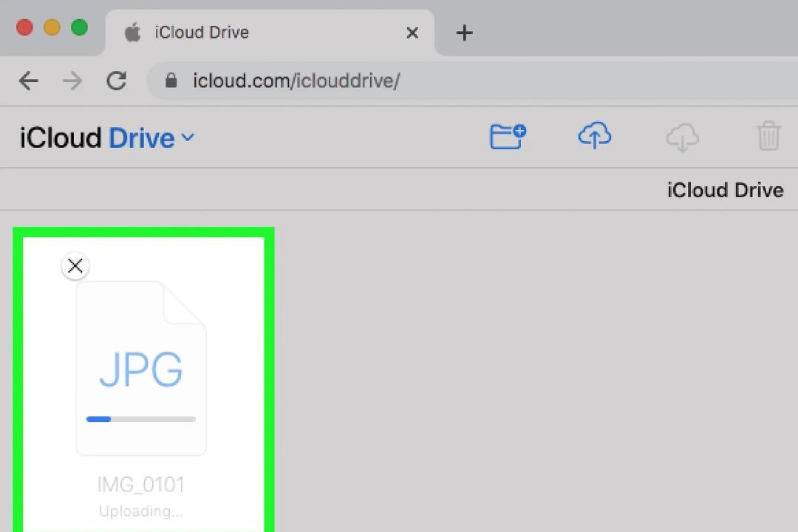Cancel the IMG_0101 upload with the X button

tap(75, 266)
